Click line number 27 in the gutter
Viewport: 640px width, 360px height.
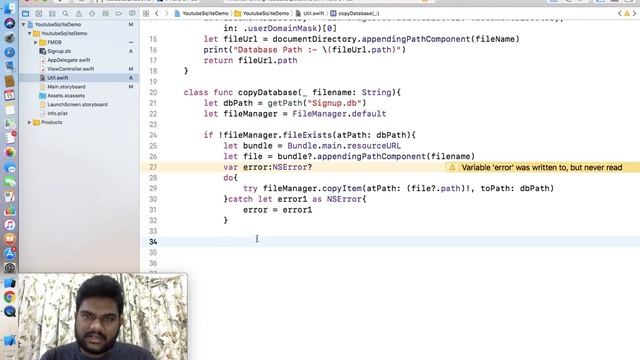tap(153, 167)
